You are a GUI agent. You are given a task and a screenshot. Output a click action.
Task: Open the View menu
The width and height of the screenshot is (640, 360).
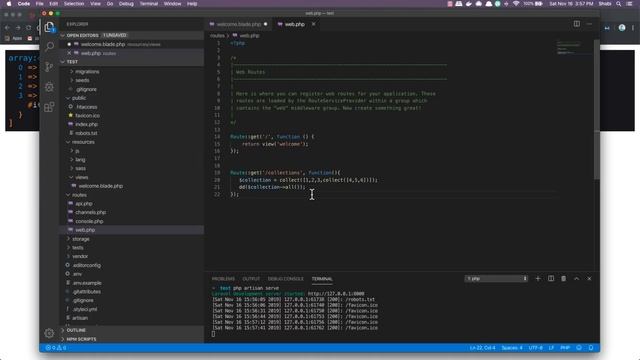click(96, 4)
